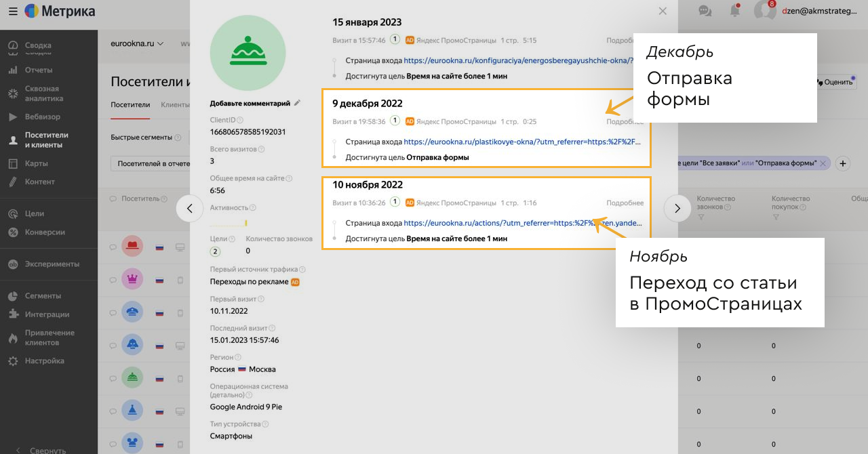Click help icon next to Активность
The width and height of the screenshot is (868, 454).
[253, 208]
